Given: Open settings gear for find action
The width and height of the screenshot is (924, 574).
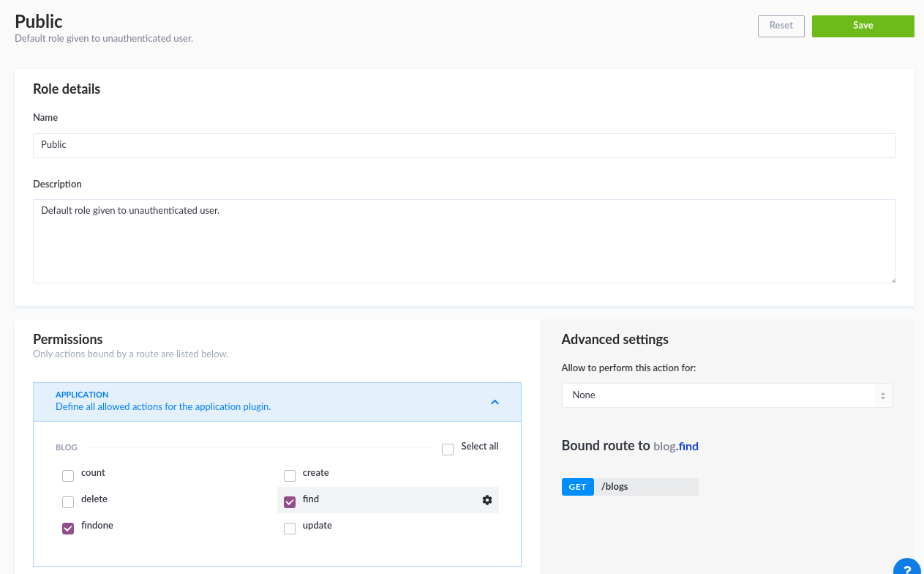Looking at the screenshot, I should coord(487,500).
